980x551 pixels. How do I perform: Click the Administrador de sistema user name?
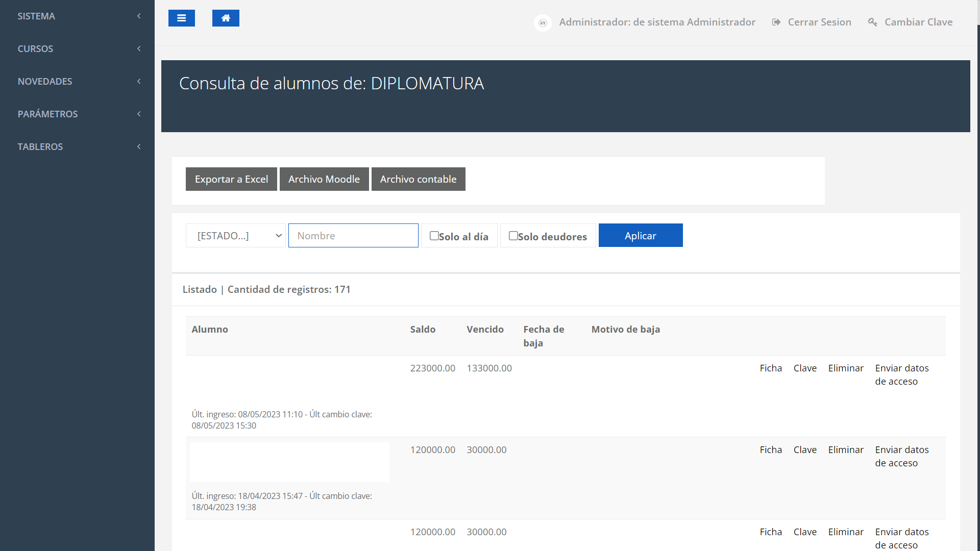tap(657, 22)
